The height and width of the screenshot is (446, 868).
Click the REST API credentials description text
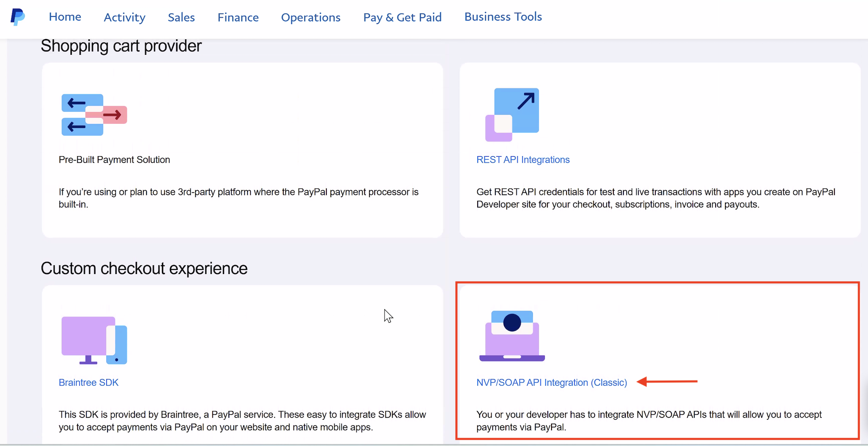pos(656,198)
